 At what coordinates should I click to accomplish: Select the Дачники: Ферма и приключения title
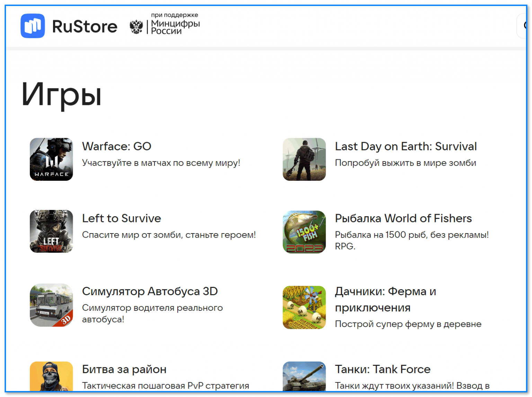385,299
